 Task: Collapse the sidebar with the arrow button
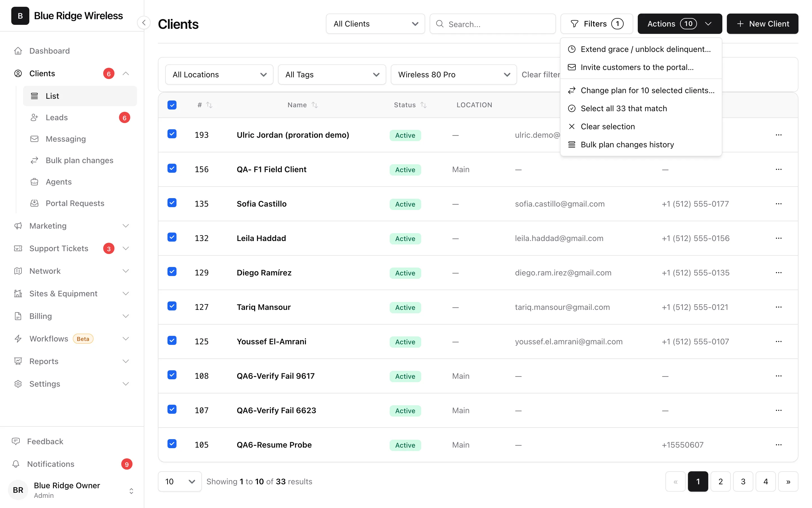tap(144, 23)
